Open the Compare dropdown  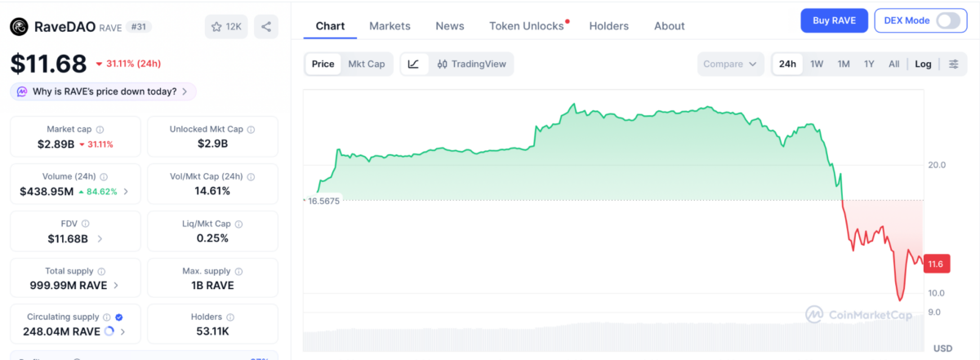(731, 64)
